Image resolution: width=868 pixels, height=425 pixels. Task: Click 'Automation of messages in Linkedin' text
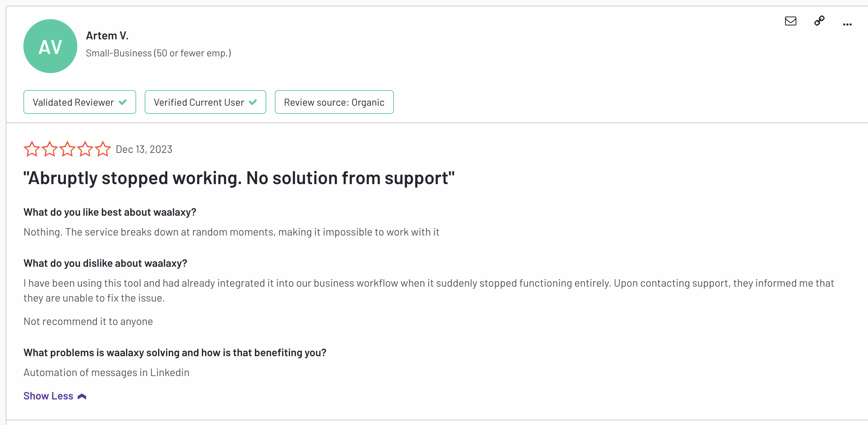106,372
